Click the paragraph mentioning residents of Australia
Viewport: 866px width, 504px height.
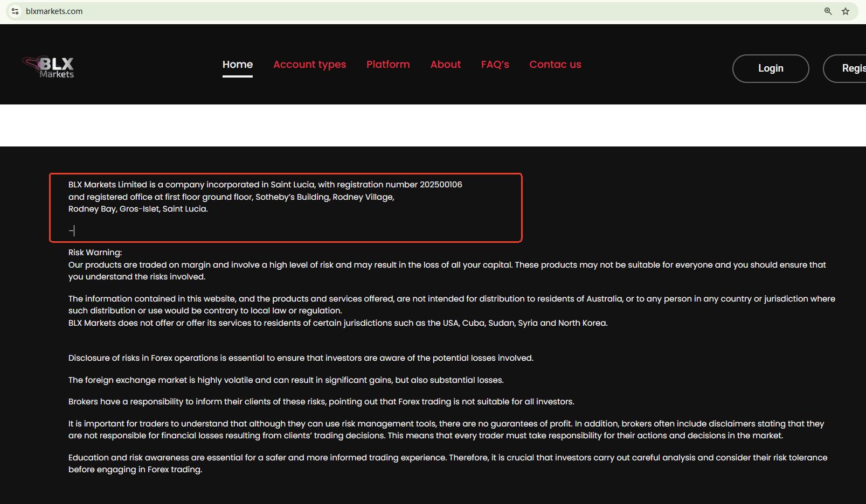pyautogui.click(x=452, y=305)
